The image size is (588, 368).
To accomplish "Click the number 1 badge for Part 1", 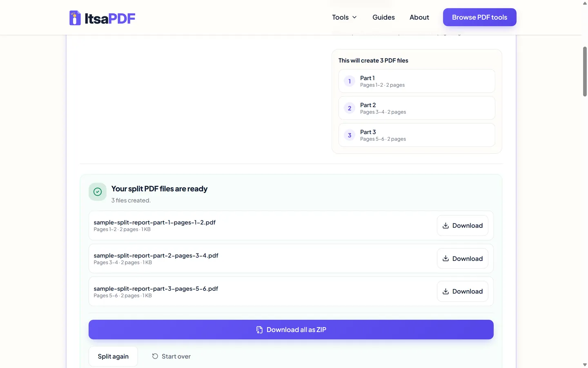I will 350,81.
